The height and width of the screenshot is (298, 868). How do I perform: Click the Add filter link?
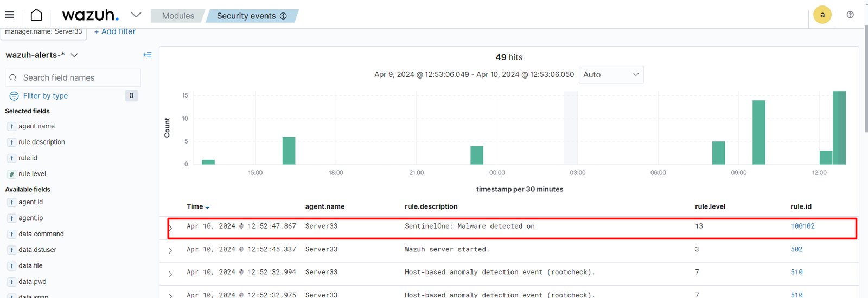[115, 31]
